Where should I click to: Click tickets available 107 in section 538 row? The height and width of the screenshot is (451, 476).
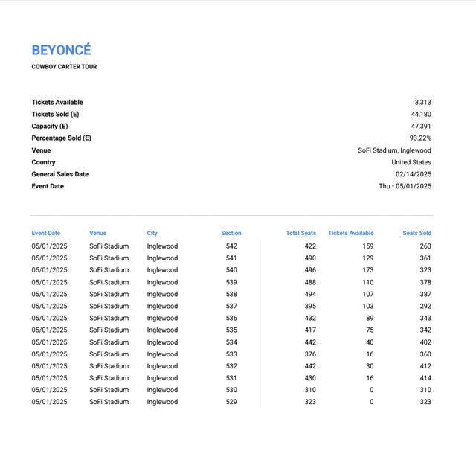click(368, 294)
